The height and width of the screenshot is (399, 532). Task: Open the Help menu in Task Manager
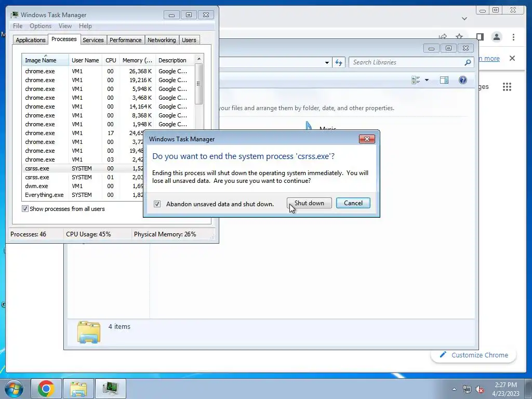point(85,26)
